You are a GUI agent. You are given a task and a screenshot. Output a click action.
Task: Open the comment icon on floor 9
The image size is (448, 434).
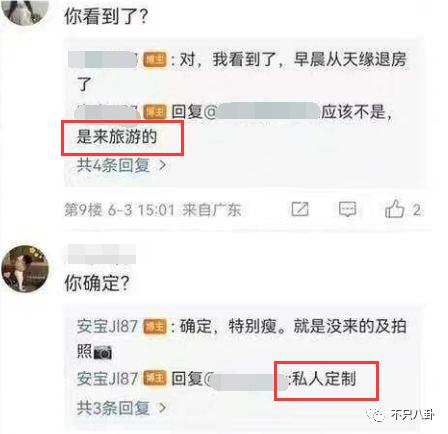(x=347, y=209)
